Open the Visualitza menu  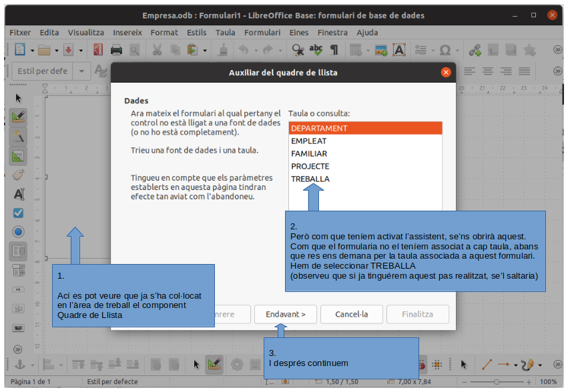pos(86,33)
